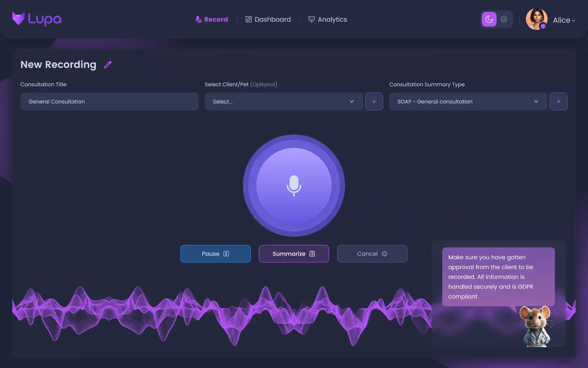Click the large microphone record button

pos(294,186)
